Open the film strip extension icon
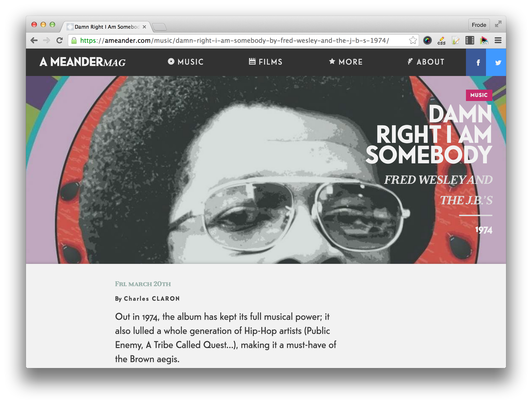 click(469, 40)
